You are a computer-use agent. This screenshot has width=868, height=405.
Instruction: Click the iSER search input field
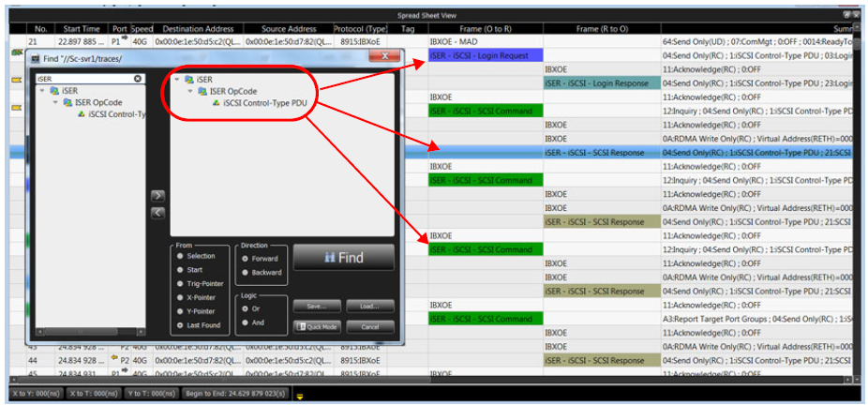click(86, 79)
